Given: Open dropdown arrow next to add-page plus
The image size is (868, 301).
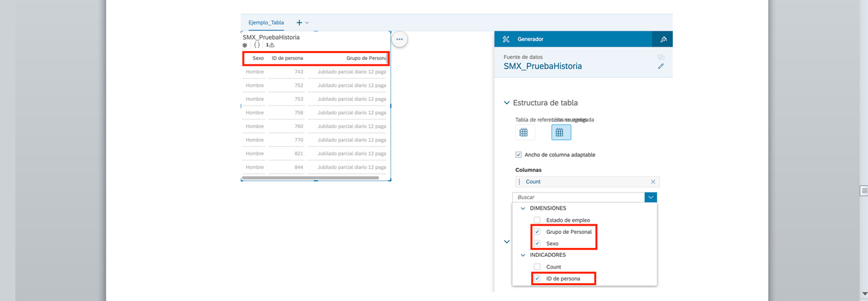Looking at the screenshot, I should pos(307,23).
